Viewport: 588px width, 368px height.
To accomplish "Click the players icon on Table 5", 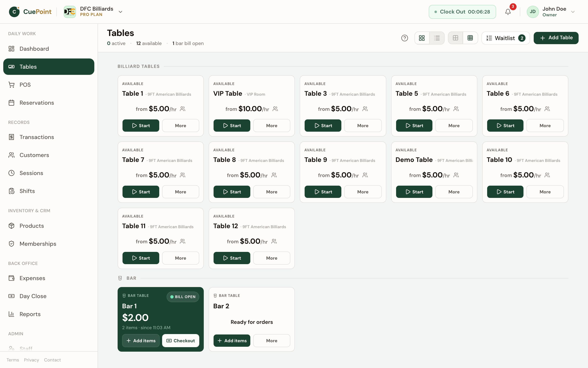I will 456,109.
